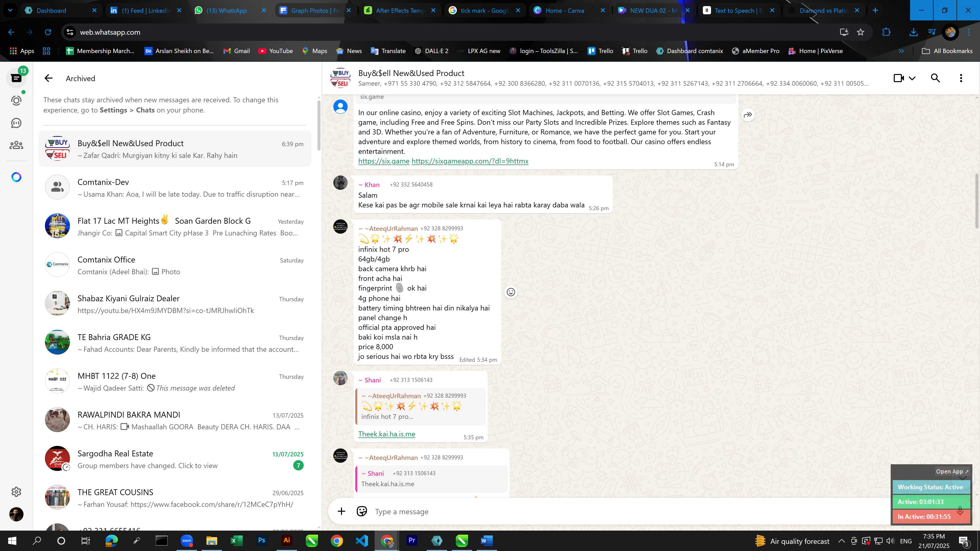Open the tab search dropdown arrow
Viewport: 980px width, 551px height.
click(10, 11)
